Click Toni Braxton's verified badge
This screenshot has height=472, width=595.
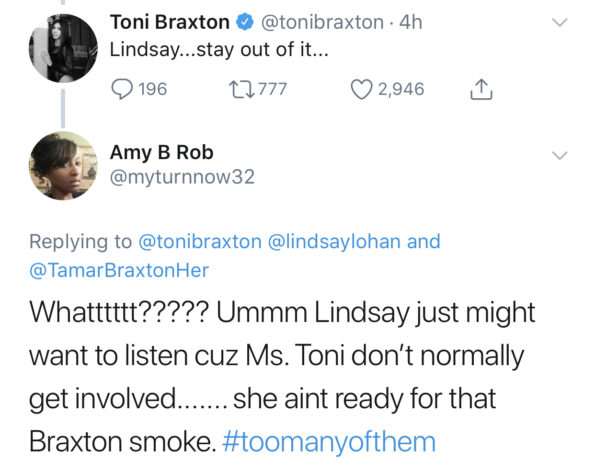tap(245, 22)
